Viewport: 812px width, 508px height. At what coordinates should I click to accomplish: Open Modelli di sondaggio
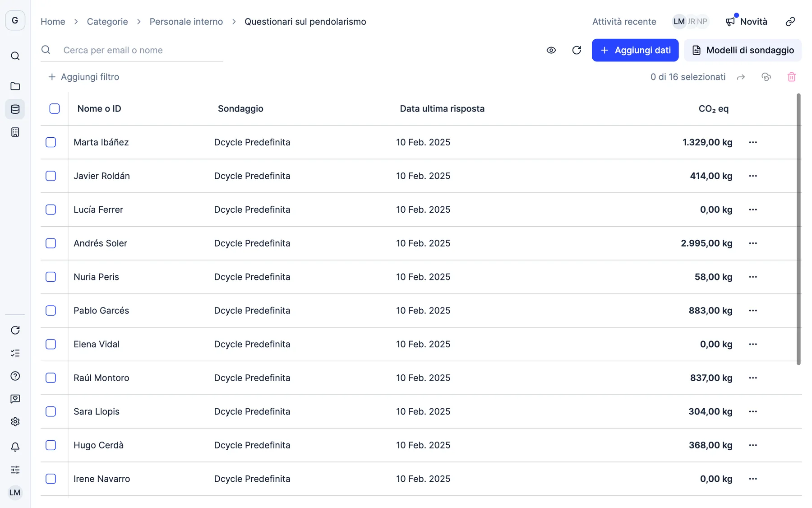(743, 50)
